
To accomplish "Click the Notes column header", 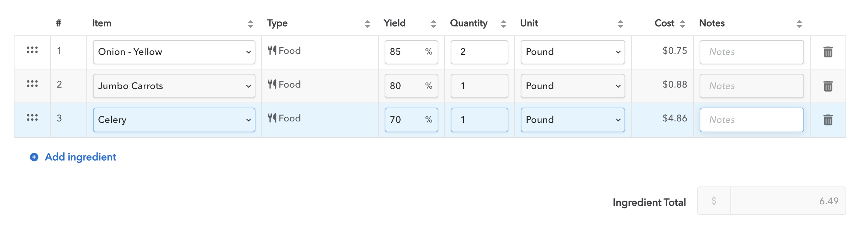I will (x=712, y=23).
